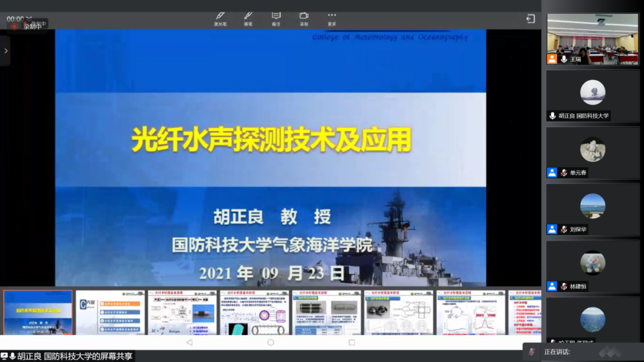Image resolution: width=644 pixels, height=362 pixels.
Task: Select the second slide thumbnail (contents page)
Action: (111, 312)
